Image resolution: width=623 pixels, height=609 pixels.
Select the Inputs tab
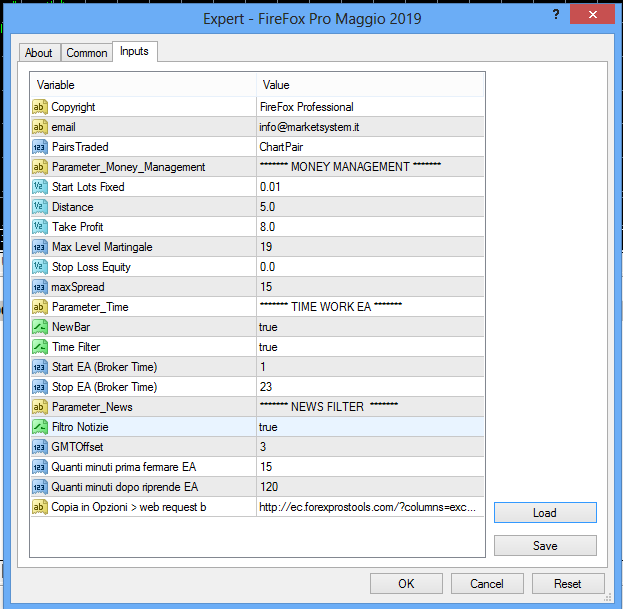click(x=134, y=51)
